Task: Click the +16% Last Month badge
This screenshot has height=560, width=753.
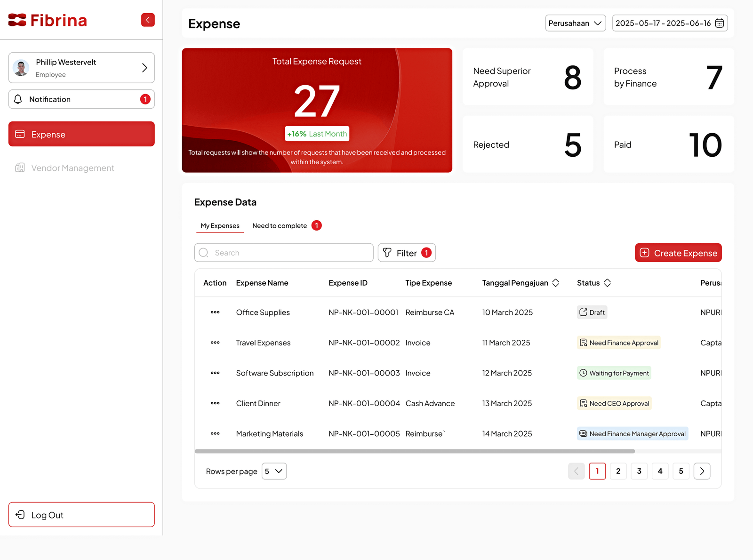Action: (x=317, y=134)
